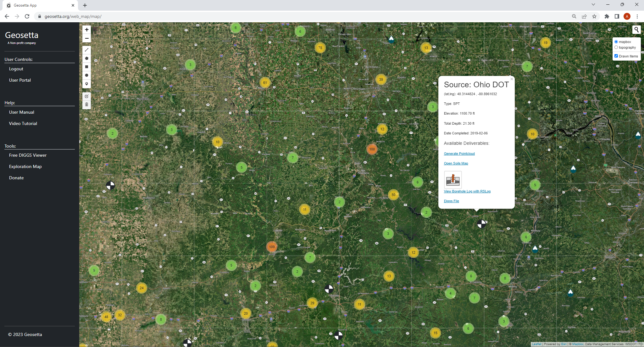This screenshot has width=644, height=347.
Task: Click the browser address bar
Action: (302, 16)
